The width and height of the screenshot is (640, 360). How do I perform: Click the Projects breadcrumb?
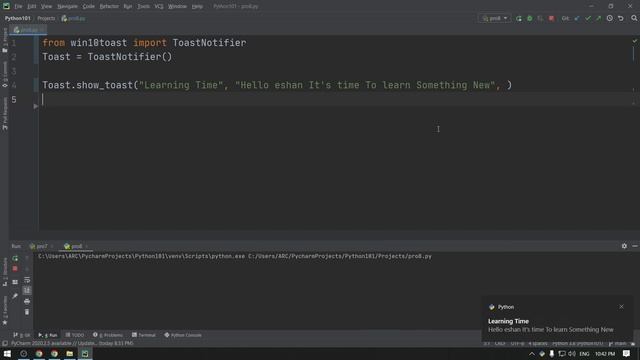coord(46,18)
